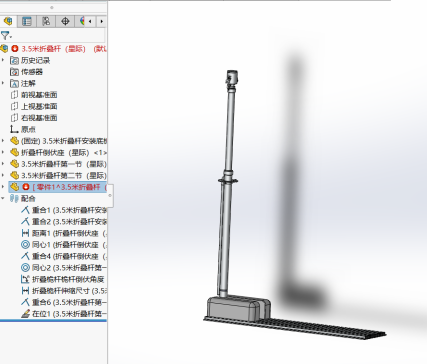This screenshot has height=364, width=427.
Task: Open the FeatureManager design tree tab
Action: click(x=8, y=21)
